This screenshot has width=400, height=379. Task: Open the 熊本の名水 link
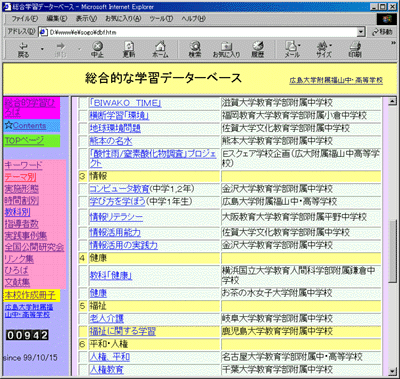tap(111, 141)
